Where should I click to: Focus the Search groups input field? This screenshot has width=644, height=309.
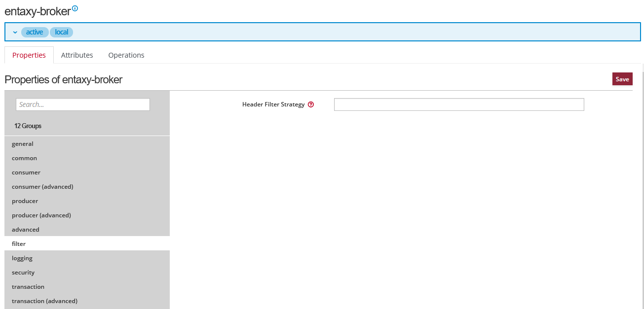83,104
